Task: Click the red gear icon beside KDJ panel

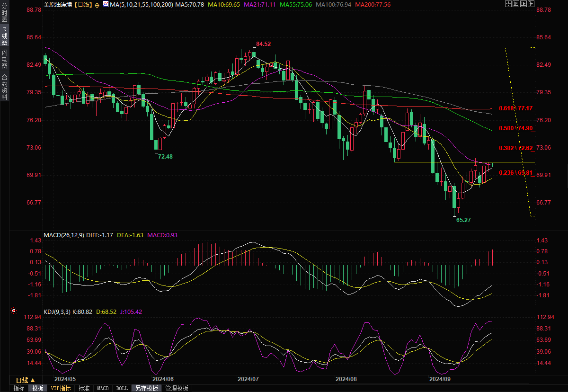Action: pyautogui.click(x=13, y=311)
